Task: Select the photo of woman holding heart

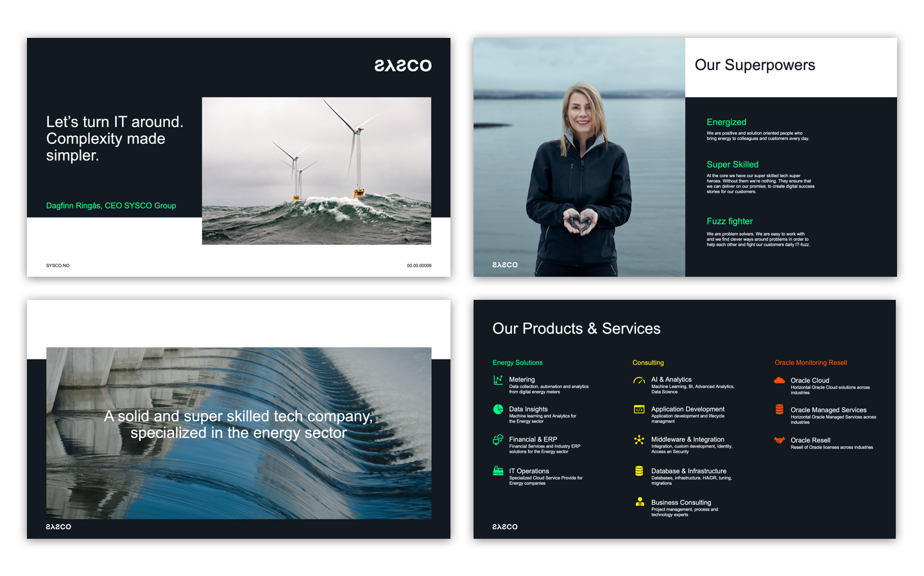Action: (579, 157)
